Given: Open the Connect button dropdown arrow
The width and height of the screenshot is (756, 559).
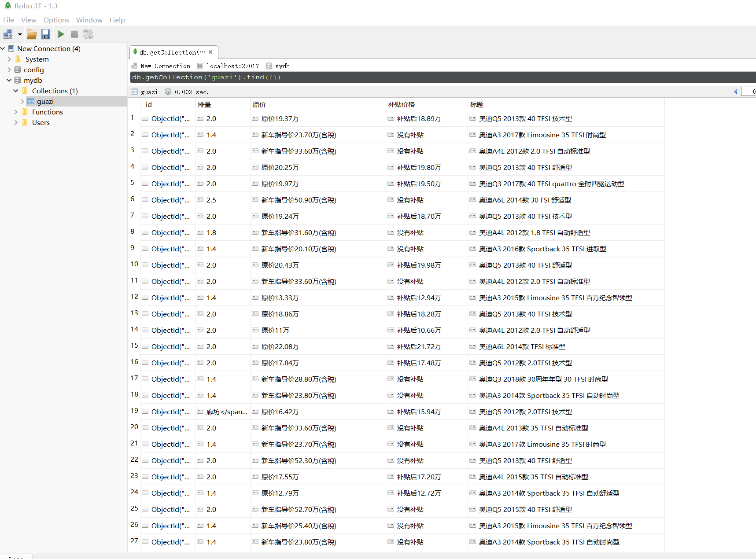Looking at the screenshot, I should (x=20, y=34).
